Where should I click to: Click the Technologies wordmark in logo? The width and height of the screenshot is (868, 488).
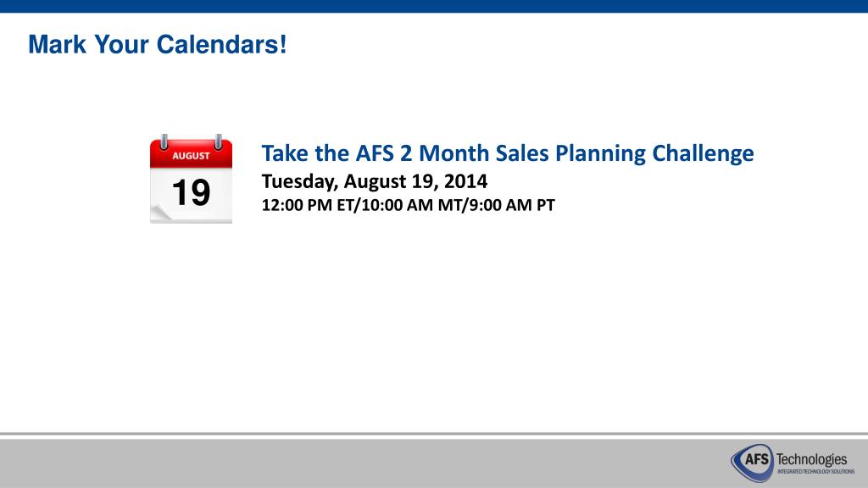(811, 459)
